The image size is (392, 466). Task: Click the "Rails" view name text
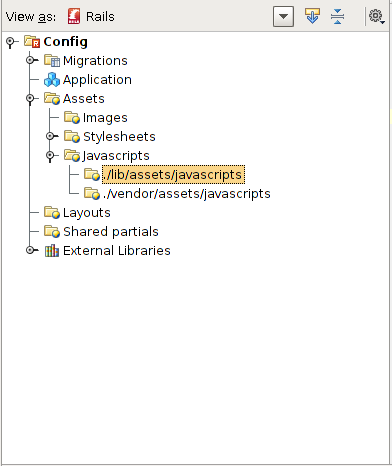pyautogui.click(x=100, y=17)
